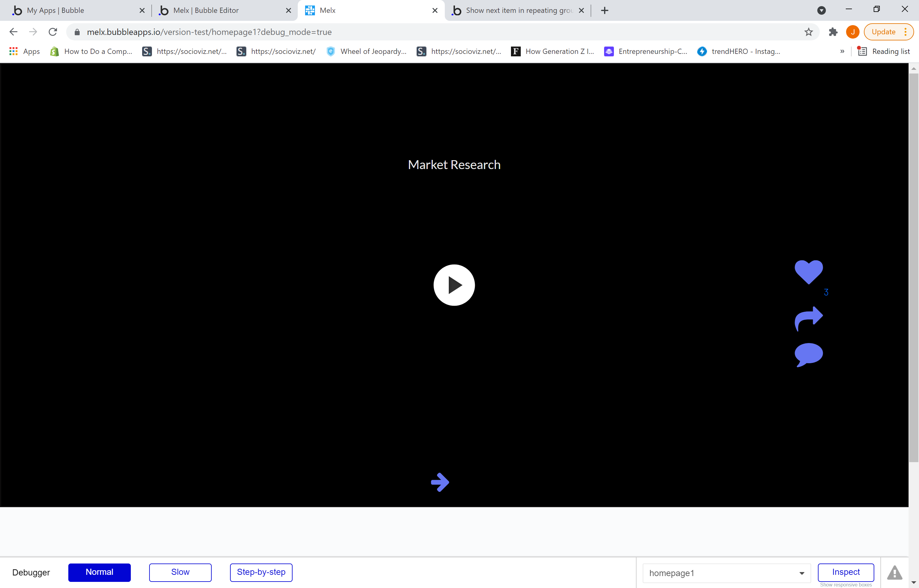This screenshot has width=919, height=588.
Task: Click the next item arrow icon
Action: click(440, 482)
